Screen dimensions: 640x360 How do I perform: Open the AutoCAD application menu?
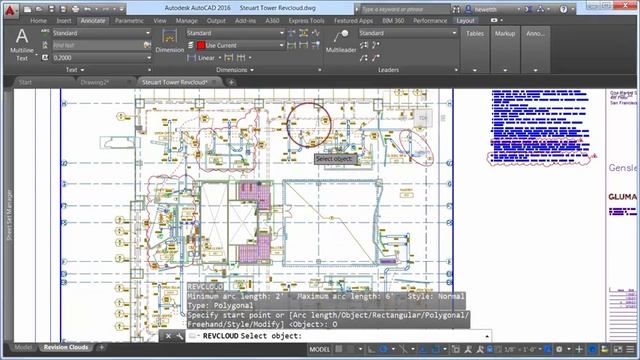click(10, 10)
